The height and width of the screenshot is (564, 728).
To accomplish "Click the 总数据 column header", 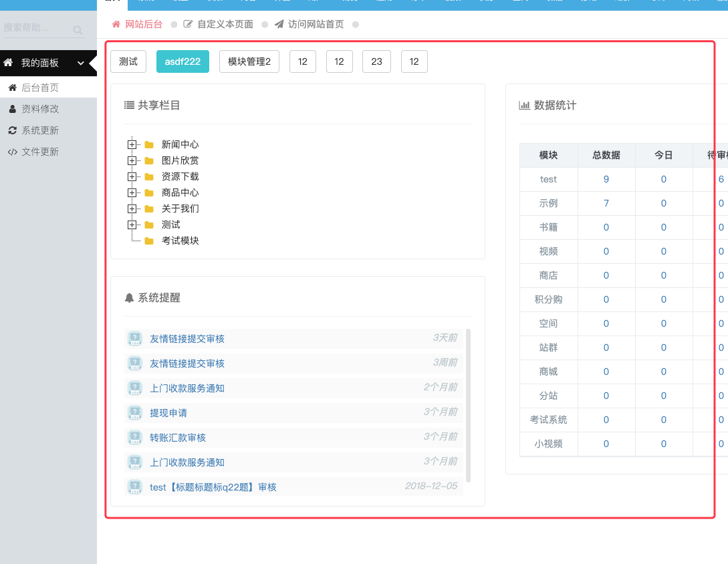I will (606, 155).
